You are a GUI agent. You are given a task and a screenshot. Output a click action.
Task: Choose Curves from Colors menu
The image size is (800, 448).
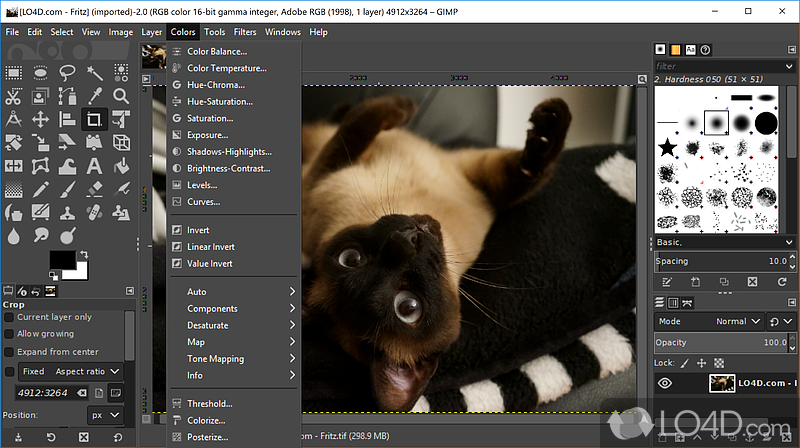point(234,202)
